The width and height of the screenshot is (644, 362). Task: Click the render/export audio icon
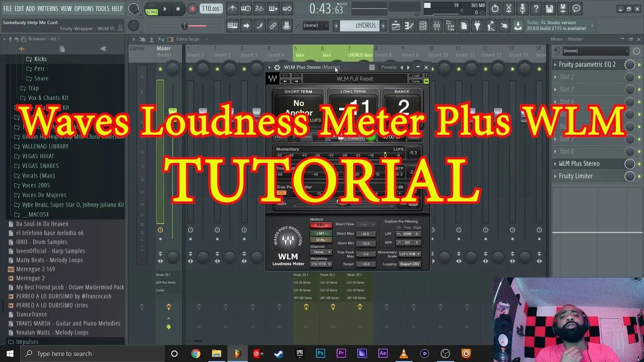[563, 9]
